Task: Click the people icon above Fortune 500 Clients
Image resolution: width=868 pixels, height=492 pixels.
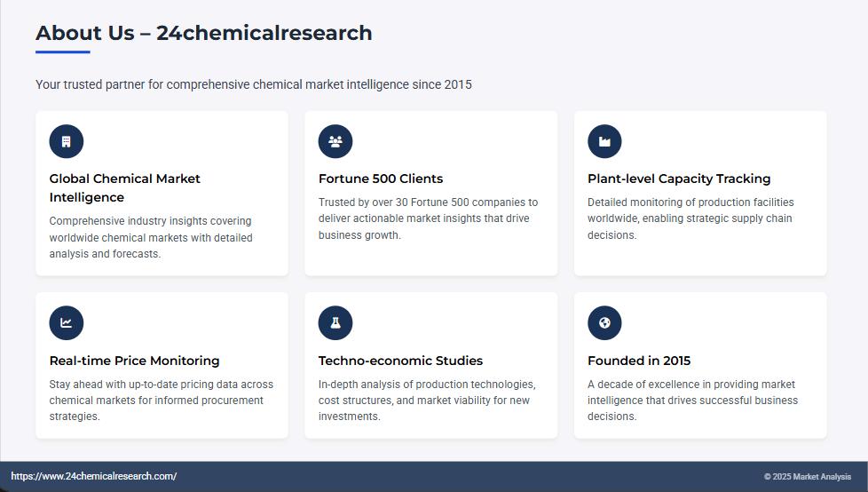Action: coord(335,141)
